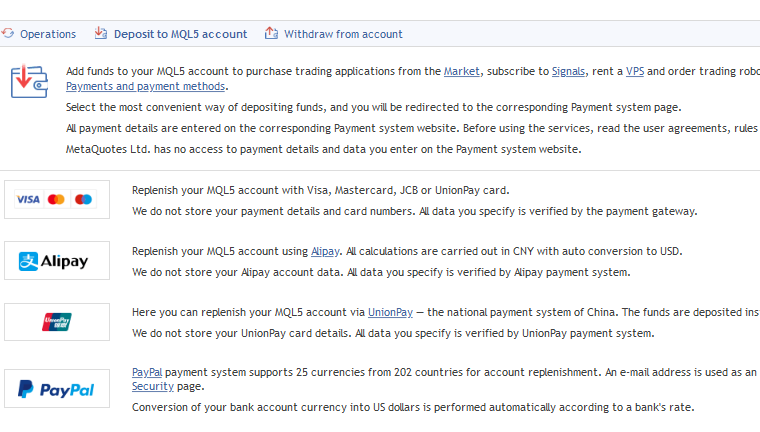Follow the Market link
760x432 pixels.
pyautogui.click(x=461, y=71)
